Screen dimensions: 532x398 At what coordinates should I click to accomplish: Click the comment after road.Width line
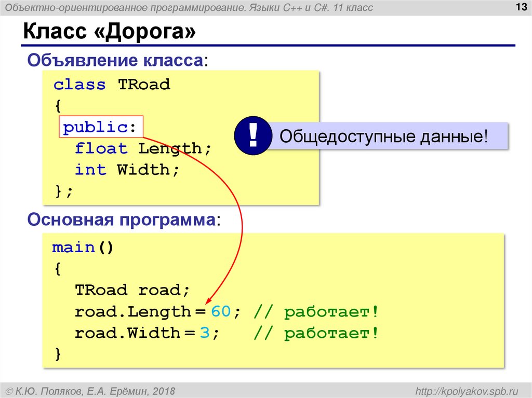pos(316,333)
